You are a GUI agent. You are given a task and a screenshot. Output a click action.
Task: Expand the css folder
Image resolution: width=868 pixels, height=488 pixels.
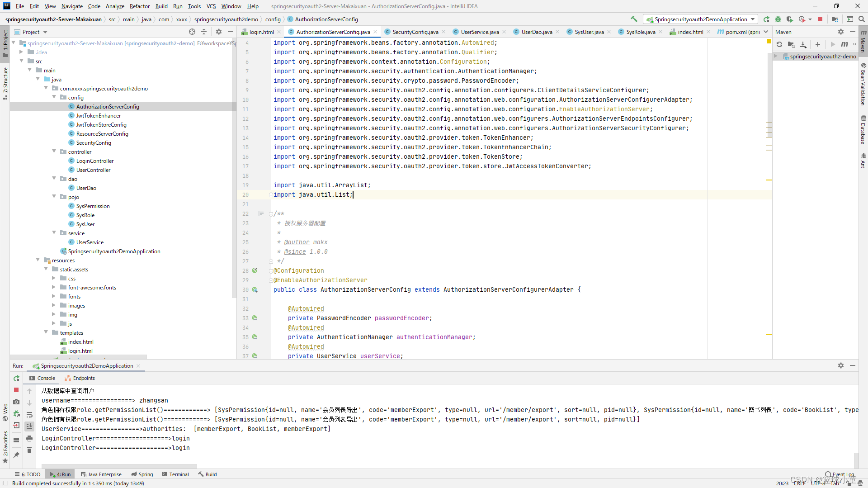(53, 278)
